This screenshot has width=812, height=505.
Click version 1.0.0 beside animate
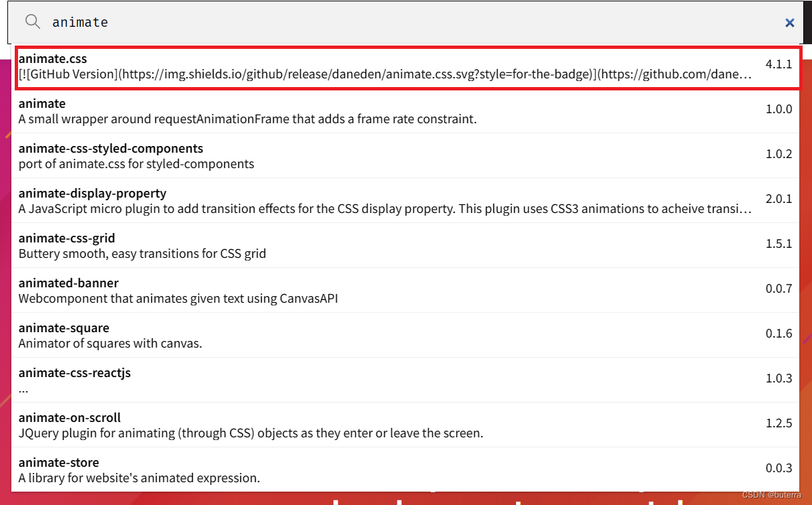coord(779,109)
